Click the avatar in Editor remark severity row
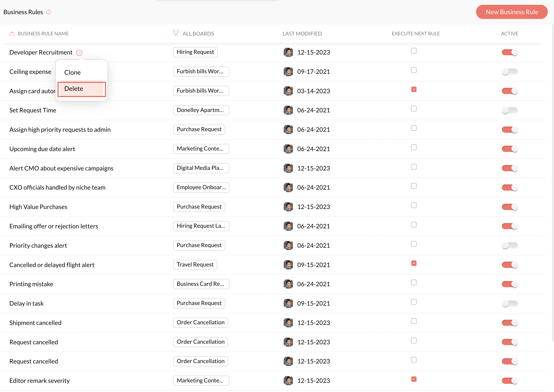The width and height of the screenshot is (554, 392). 288,380
